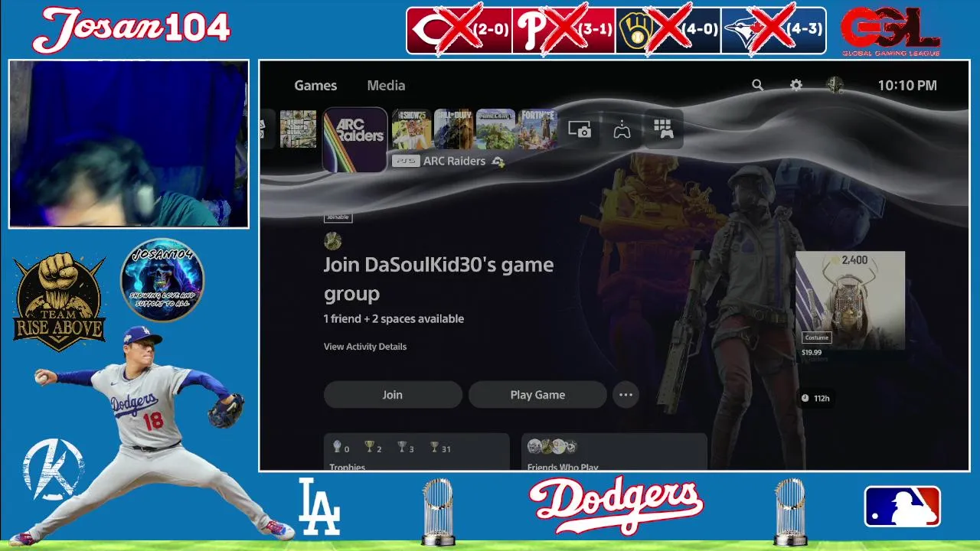The height and width of the screenshot is (551, 980).
Task: Open the Media Gallery camera icon
Action: click(580, 129)
